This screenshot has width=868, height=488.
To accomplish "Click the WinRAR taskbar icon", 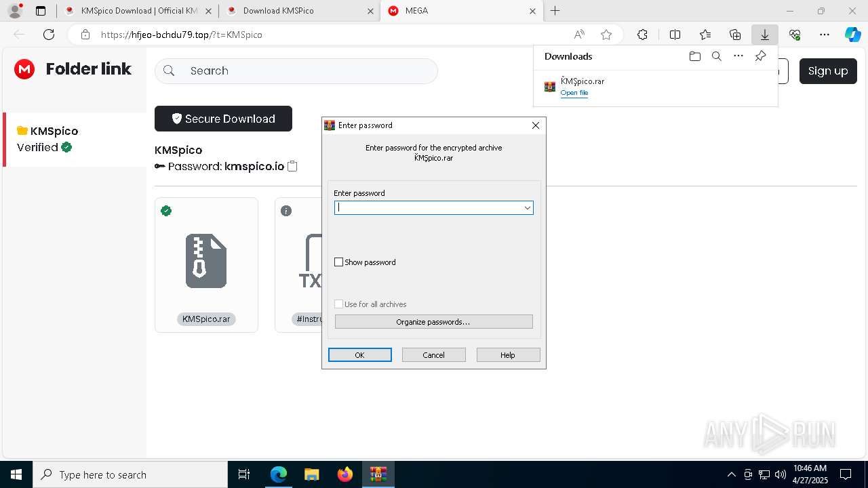I will click(x=378, y=474).
